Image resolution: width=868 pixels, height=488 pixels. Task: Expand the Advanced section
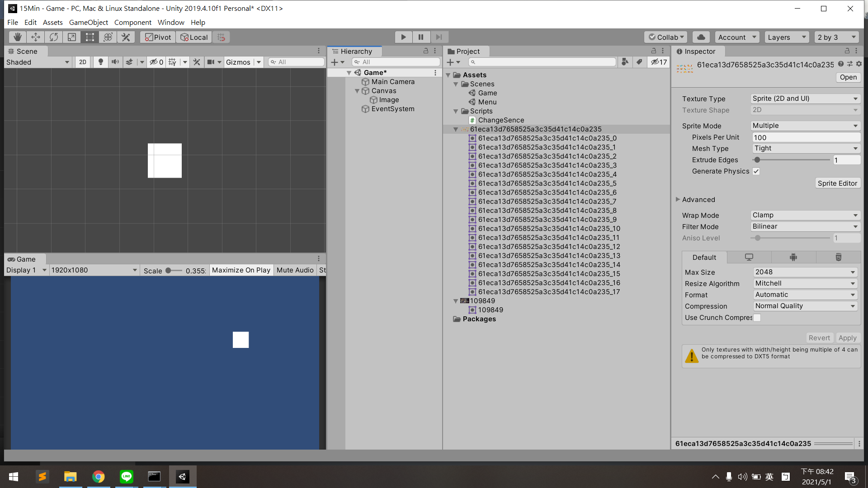coord(678,199)
